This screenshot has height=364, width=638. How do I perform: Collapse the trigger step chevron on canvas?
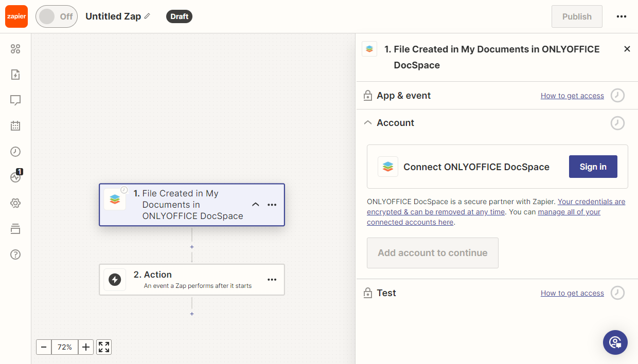255,205
